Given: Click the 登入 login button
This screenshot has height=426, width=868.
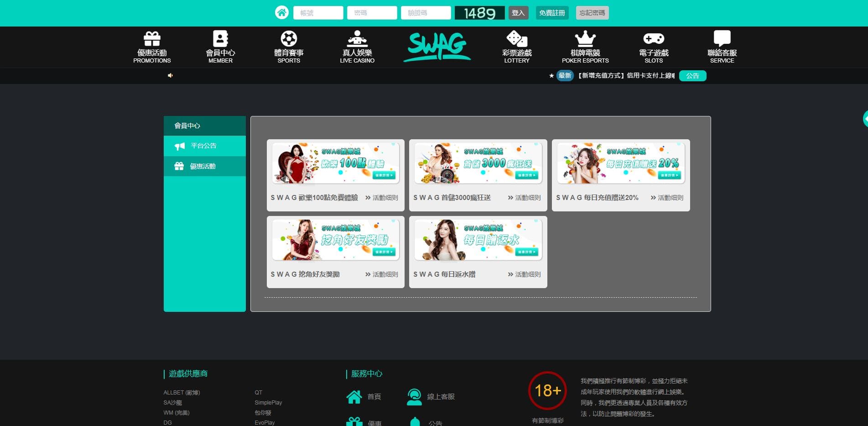Looking at the screenshot, I should pos(518,13).
